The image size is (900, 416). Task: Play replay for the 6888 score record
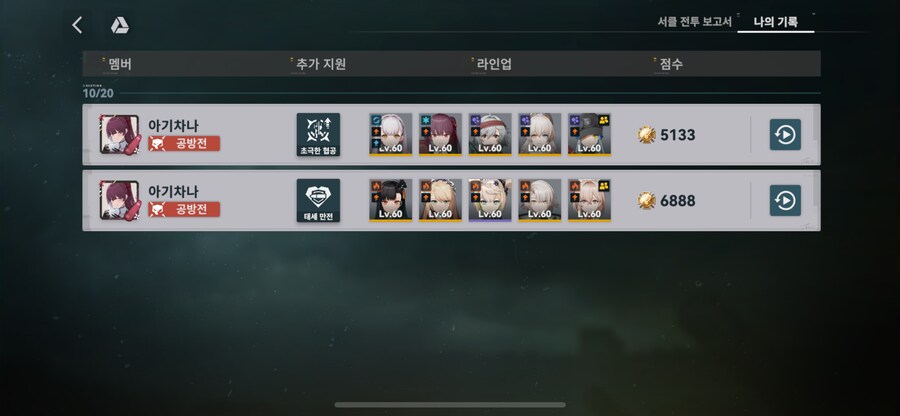coord(785,200)
